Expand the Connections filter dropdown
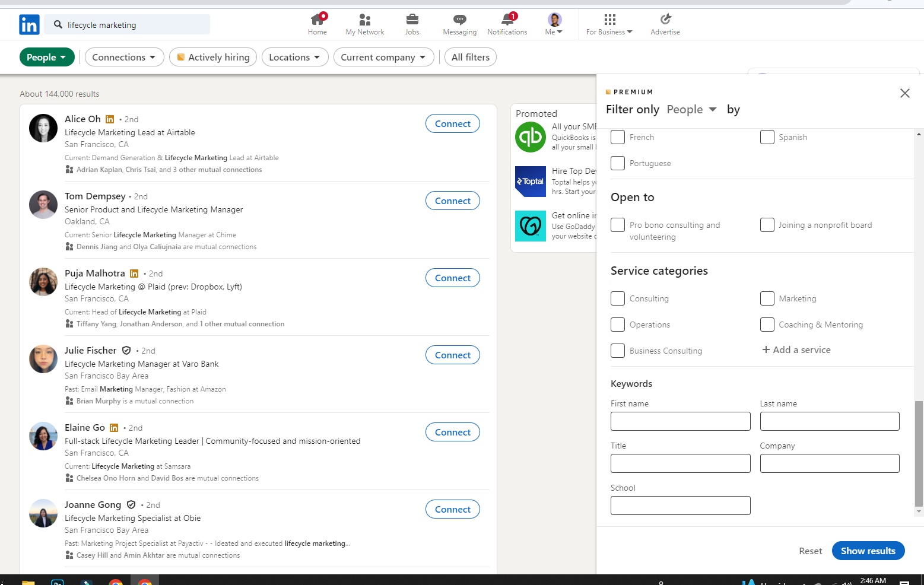Screen dimensions: 924x585 (x=124, y=57)
